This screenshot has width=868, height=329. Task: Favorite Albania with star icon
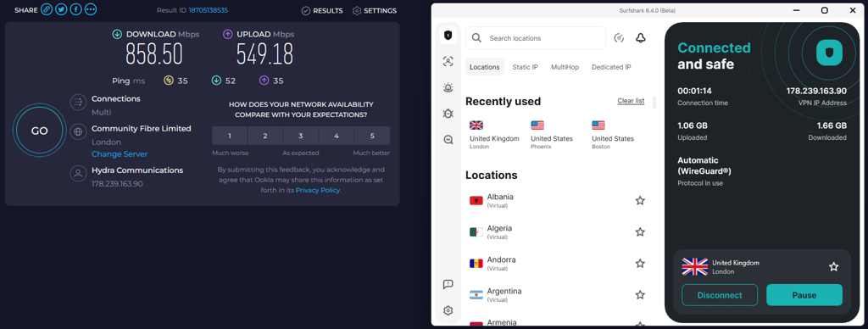click(640, 200)
